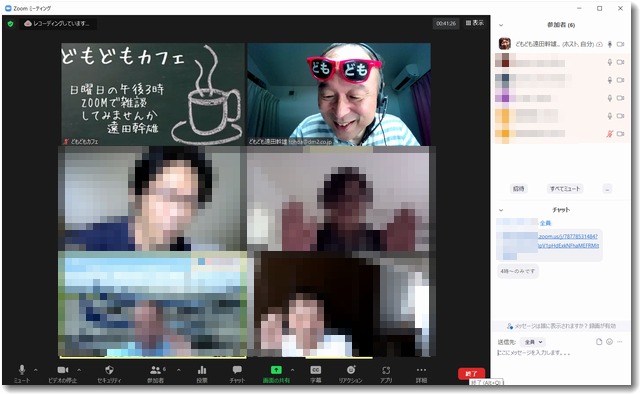The height and width of the screenshot is (394, 640).
Task: Open three-dots chat options beside emoji icon
Action: coord(620,342)
